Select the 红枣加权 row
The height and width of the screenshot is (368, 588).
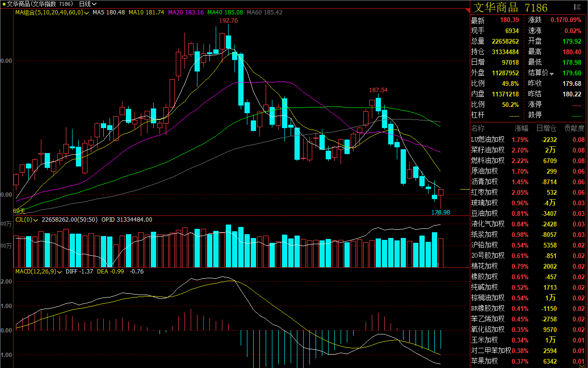[528, 192]
